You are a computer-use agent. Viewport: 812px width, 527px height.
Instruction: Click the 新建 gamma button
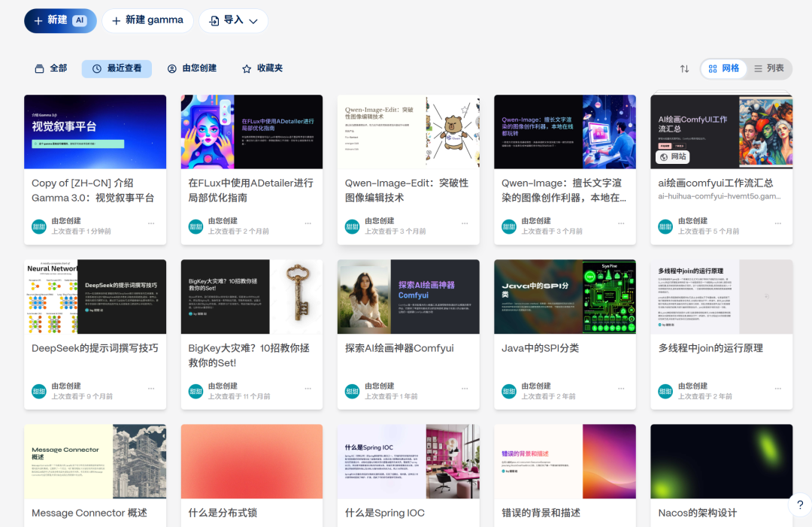pos(147,21)
